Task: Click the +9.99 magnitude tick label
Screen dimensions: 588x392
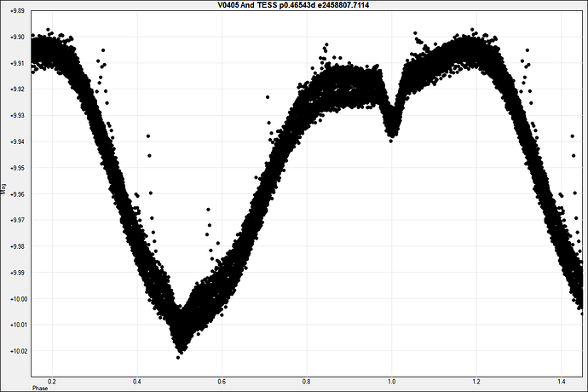Action: click(17, 273)
